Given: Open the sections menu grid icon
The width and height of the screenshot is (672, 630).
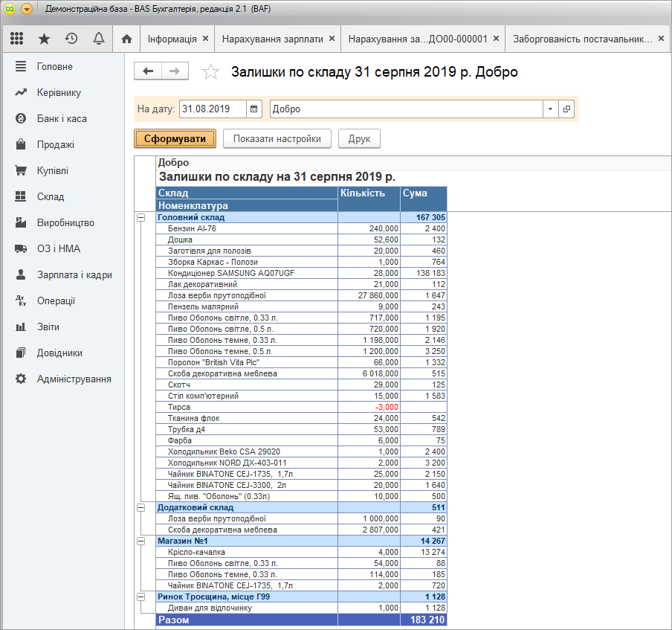Looking at the screenshot, I should 16,39.
